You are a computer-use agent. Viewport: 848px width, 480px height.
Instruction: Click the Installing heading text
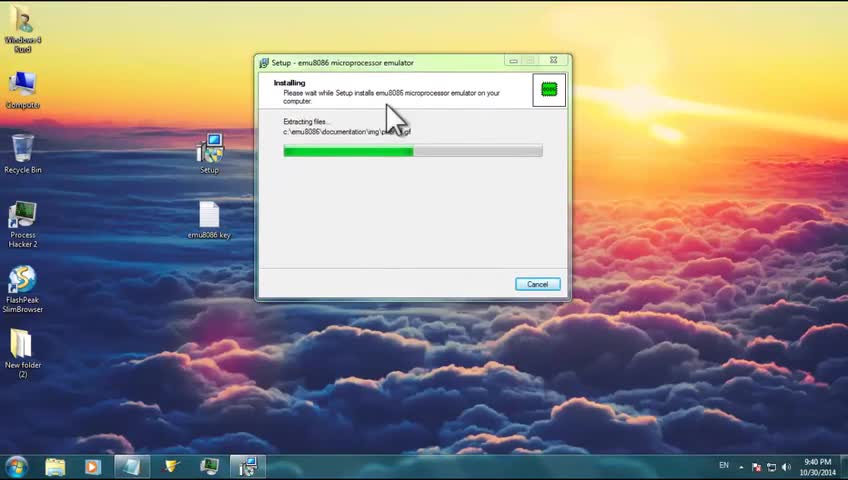coord(289,83)
